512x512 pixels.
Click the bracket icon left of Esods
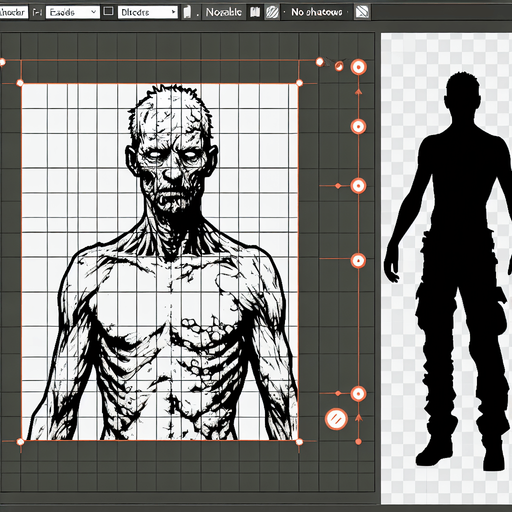(x=37, y=13)
